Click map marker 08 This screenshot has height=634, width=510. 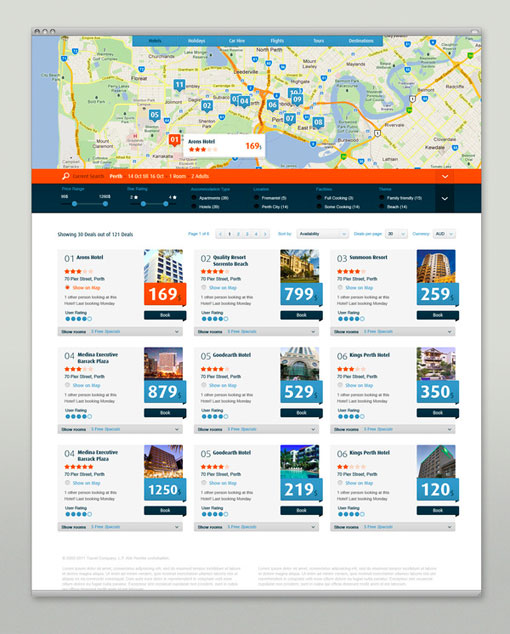[318, 123]
